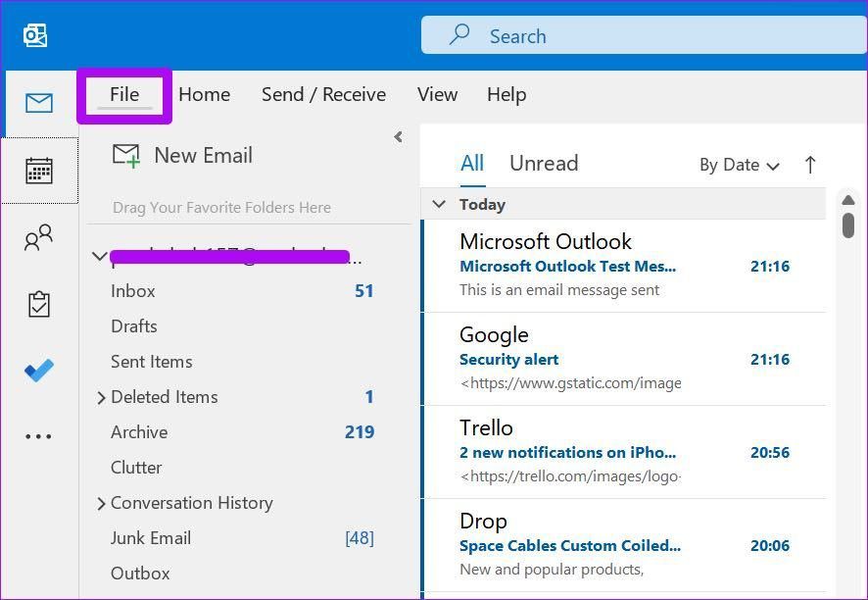This screenshot has height=600, width=868.
Task: Open the Drop Space Cables email
Action: click(x=623, y=545)
